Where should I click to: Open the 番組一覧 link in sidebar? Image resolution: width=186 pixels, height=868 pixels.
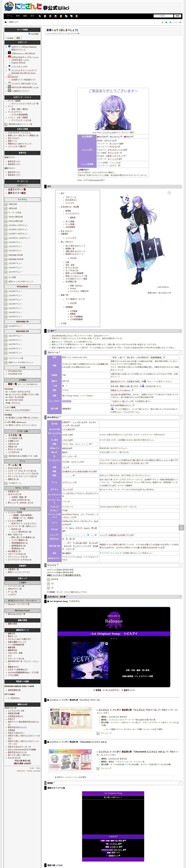(12, 384)
